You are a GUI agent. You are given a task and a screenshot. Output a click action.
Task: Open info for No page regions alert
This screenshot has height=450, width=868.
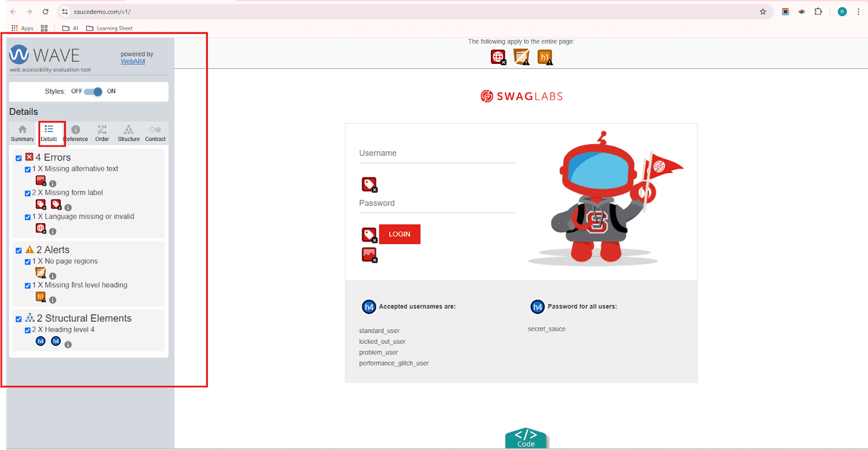(53, 276)
